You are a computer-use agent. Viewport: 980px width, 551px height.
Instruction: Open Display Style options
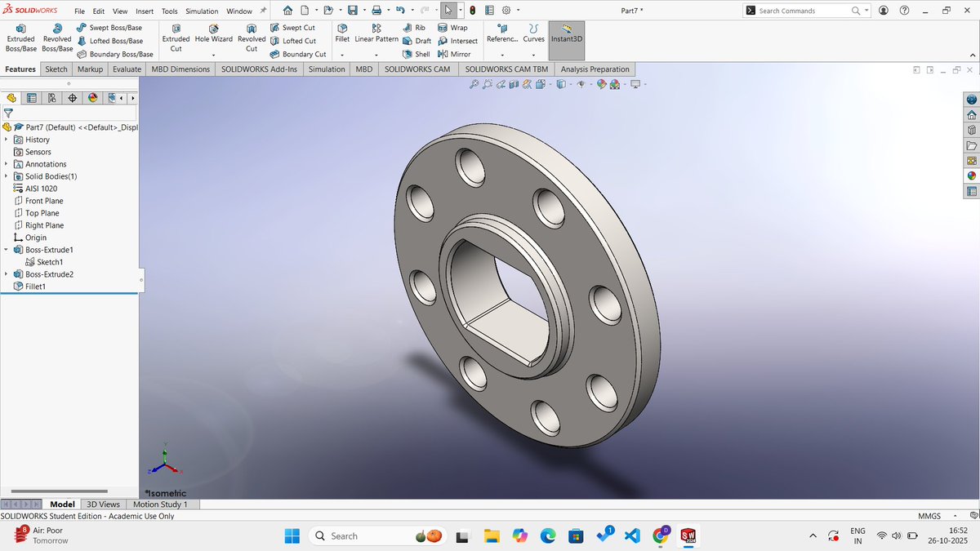563,84
